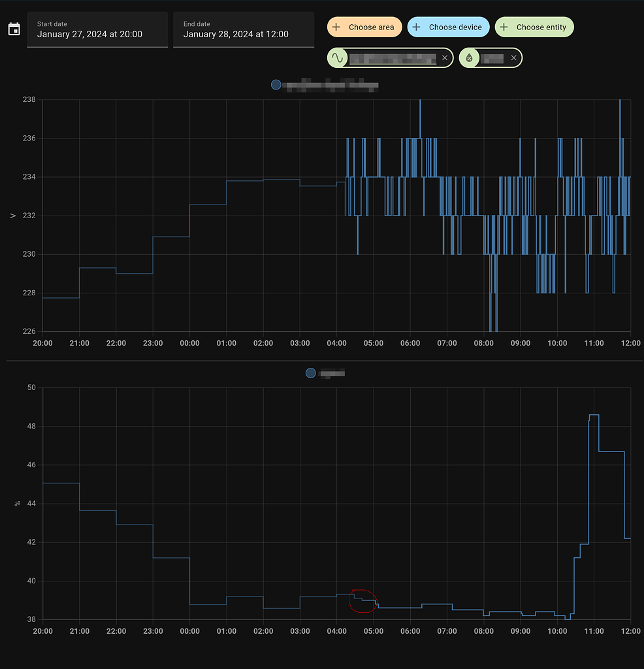Click sine wave icon on voltage entity chip
644x669 pixels.
coord(338,57)
